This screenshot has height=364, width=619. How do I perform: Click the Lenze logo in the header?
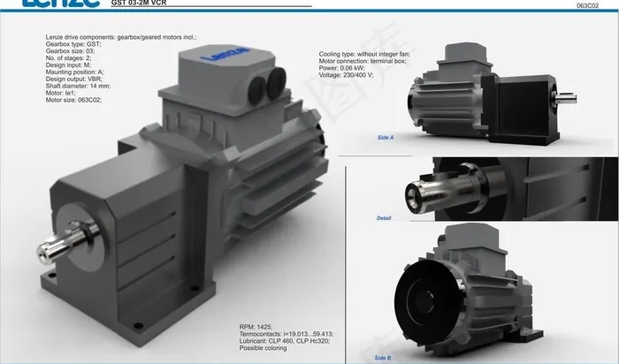click(50, 4)
